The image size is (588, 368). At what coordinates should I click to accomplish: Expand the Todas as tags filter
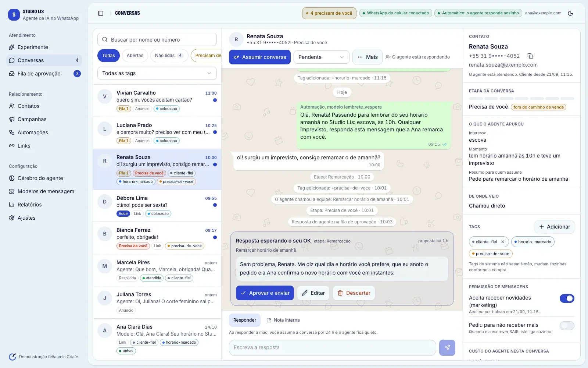157,73
